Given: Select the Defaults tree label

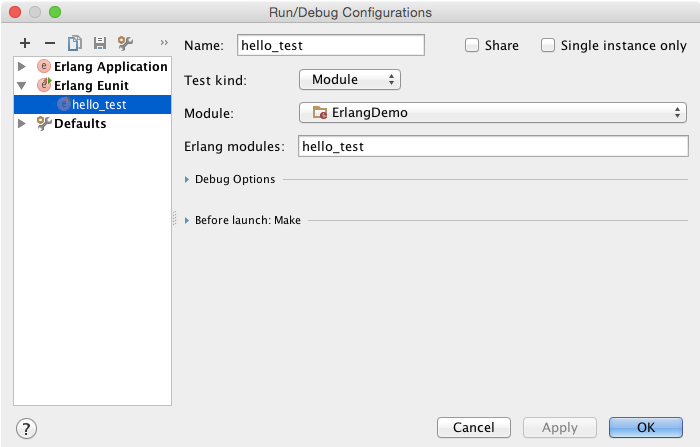Looking at the screenshot, I should [x=80, y=123].
